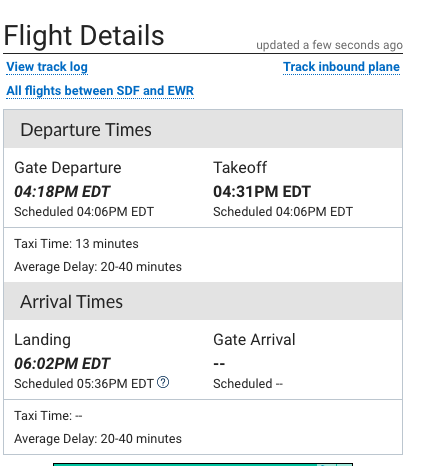Click the 04:18PM EDT gate departure time

point(62,192)
